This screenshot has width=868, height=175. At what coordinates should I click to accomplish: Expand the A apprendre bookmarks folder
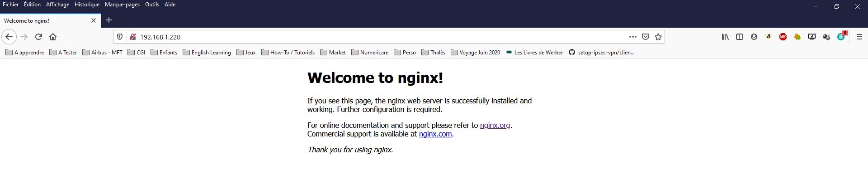[x=25, y=53]
